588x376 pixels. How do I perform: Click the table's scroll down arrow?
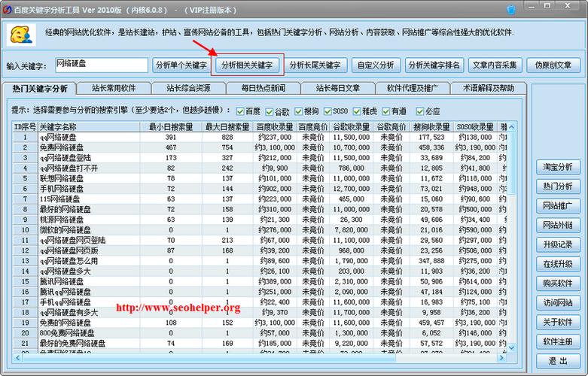point(511,348)
